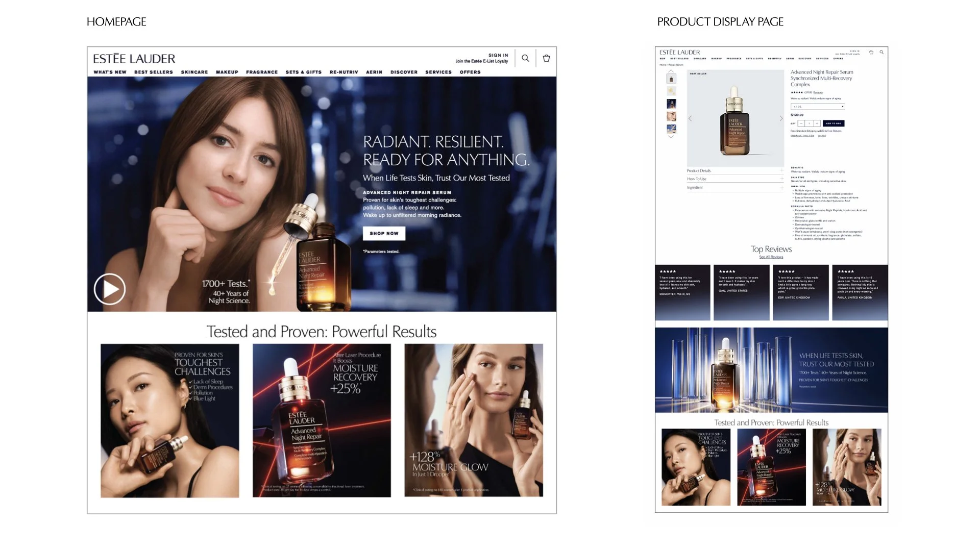Open Offers in the homepage menu
The width and height of the screenshot is (980, 551).
[x=470, y=72]
